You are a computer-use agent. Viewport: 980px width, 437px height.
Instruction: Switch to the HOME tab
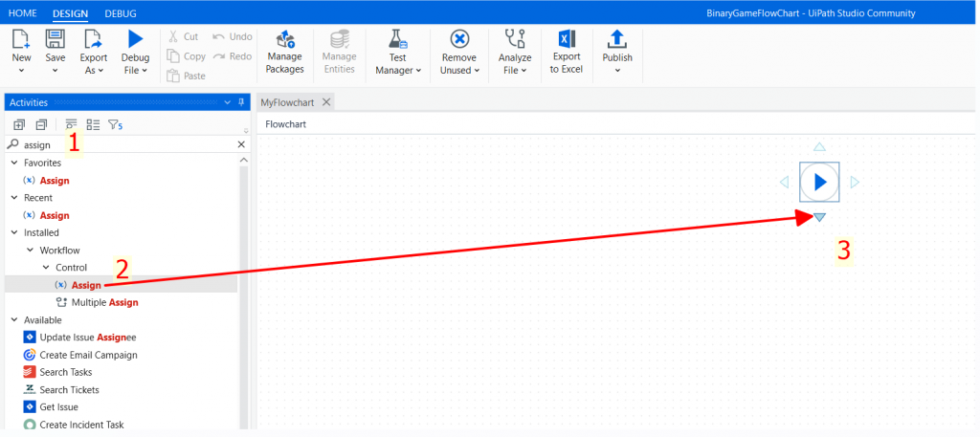(x=23, y=12)
